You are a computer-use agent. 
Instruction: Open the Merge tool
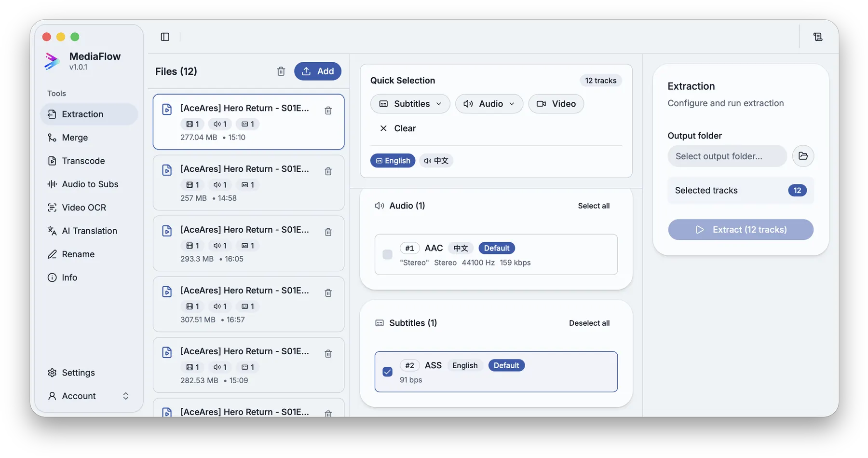[x=89, y=138]
